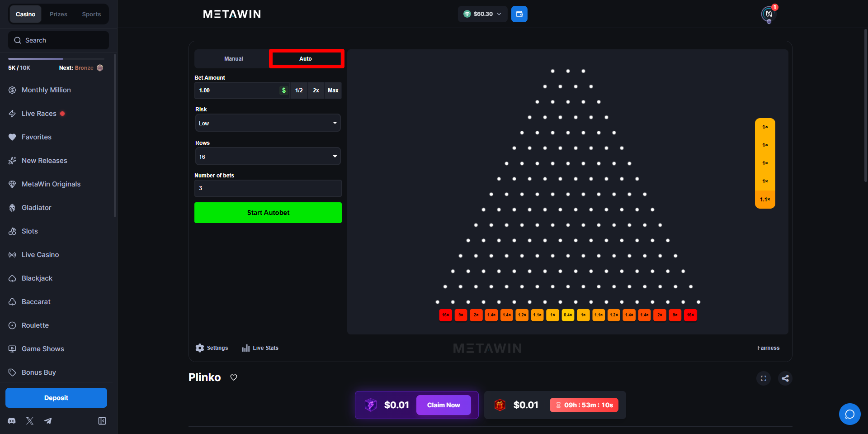Viewport: 868px width, 434px height.
Task: Share the Plinko game
Action: click(785, 378)
